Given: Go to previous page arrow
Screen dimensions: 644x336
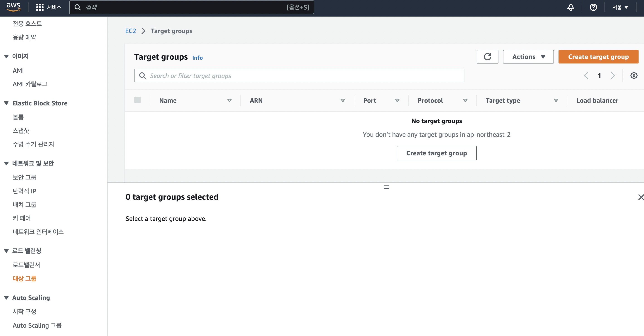Looking at the screenshot, I should coord(586,75).
